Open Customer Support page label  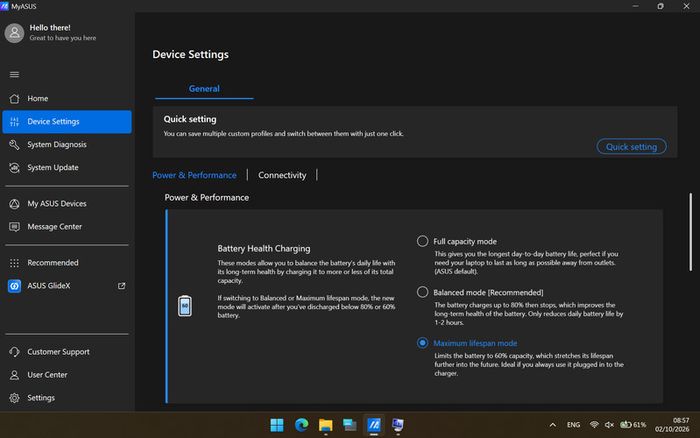coord(58,352)
